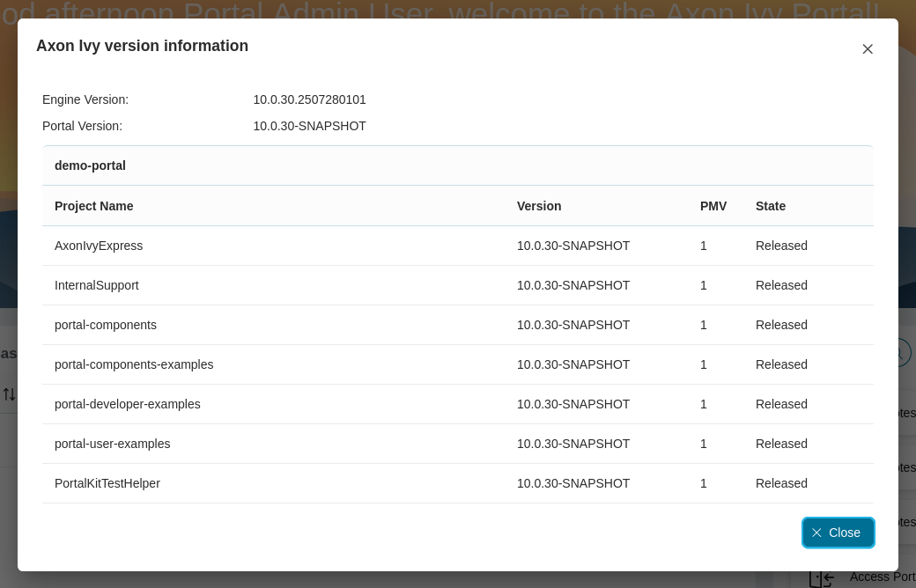Sort the table by Project Name
This screenshot has width=916, height=588.
click(93, 206)
